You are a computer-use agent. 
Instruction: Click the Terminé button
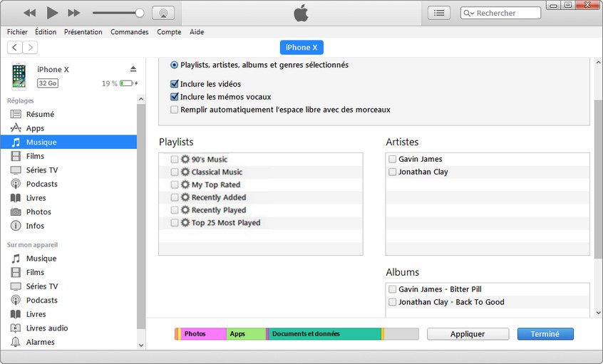pyautogui.click(x=545, y=334)
